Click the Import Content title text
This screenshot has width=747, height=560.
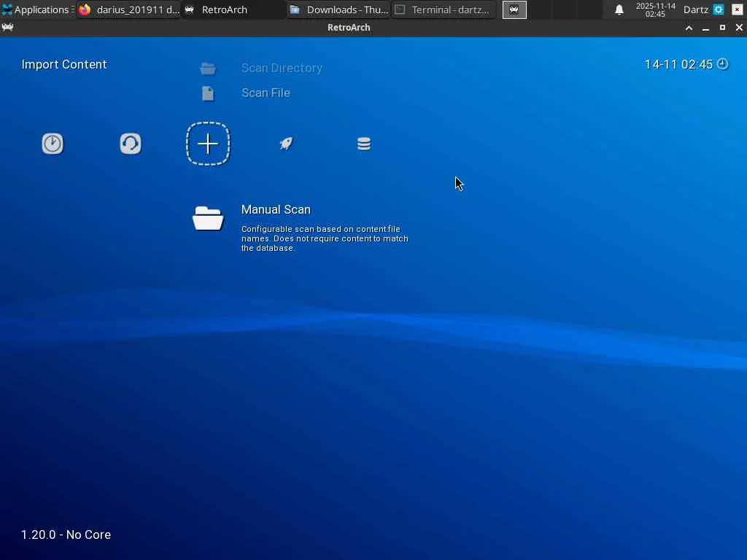[x=64, y=64]
